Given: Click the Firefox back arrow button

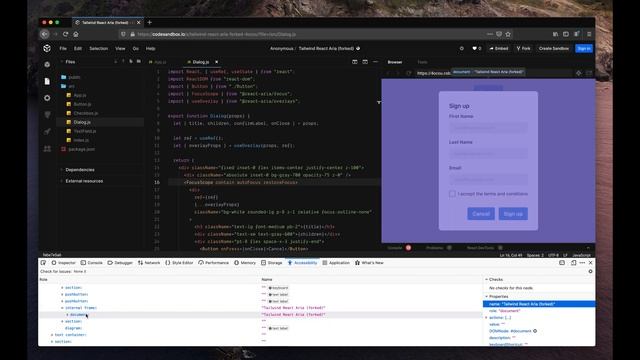Looking at the screenshot, I should [x=45, y=34].
